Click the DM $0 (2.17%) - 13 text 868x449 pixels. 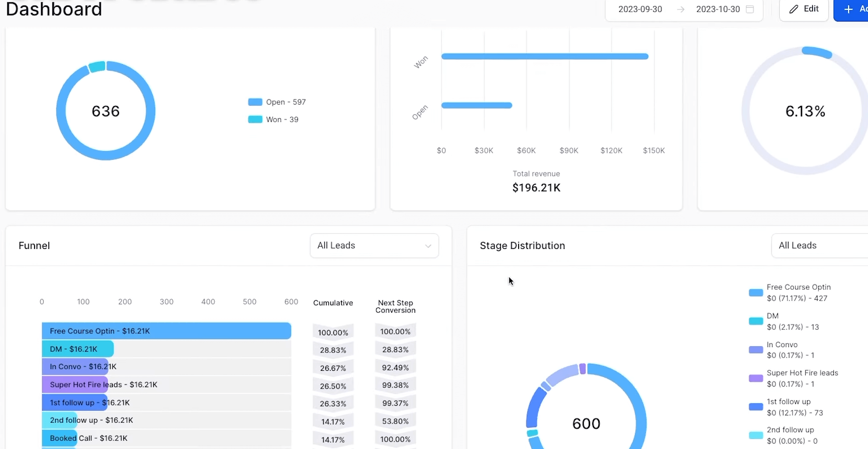click(793, 327)
